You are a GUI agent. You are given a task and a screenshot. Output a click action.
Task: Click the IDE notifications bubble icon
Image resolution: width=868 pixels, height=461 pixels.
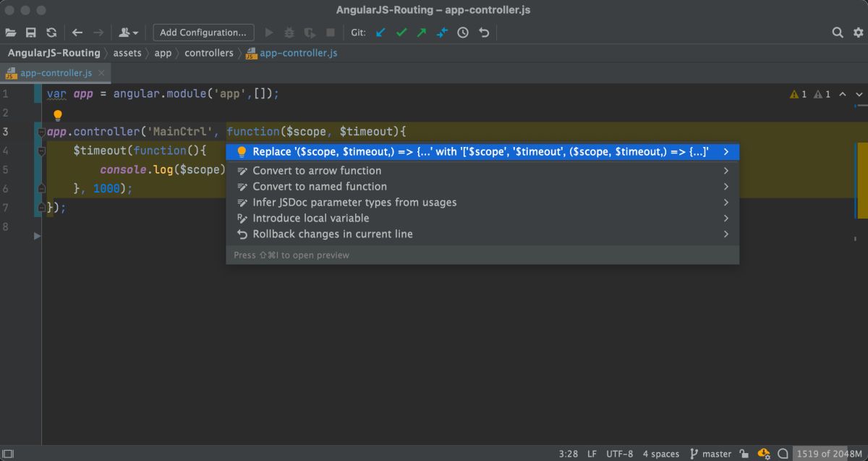coord(783,454)
